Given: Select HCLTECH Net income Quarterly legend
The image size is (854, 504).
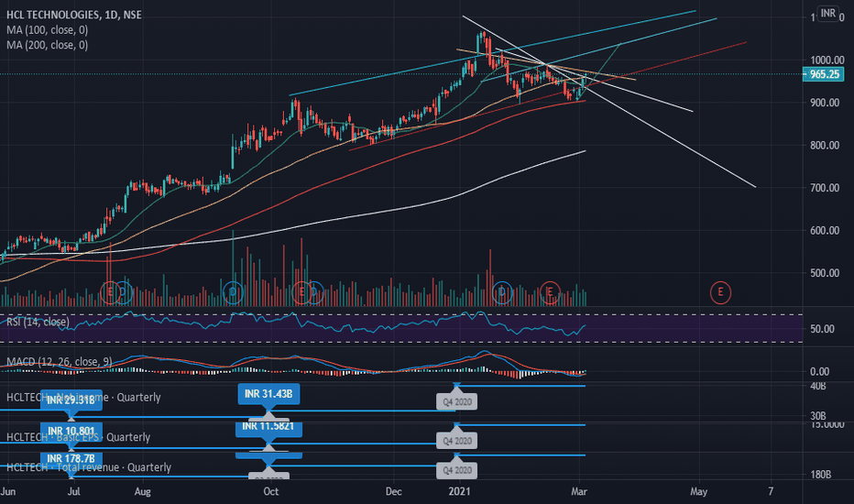Looking at the screenshot, I should tap(83, 397).
